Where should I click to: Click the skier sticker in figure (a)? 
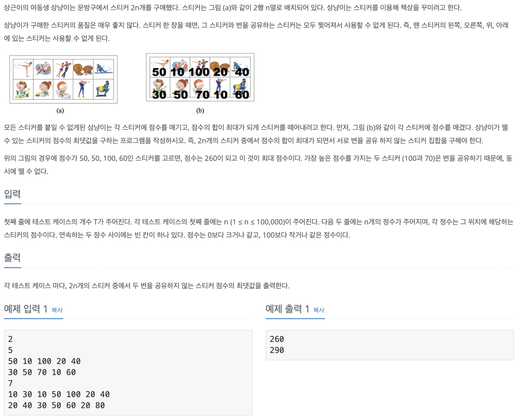[x=104, y=69]
